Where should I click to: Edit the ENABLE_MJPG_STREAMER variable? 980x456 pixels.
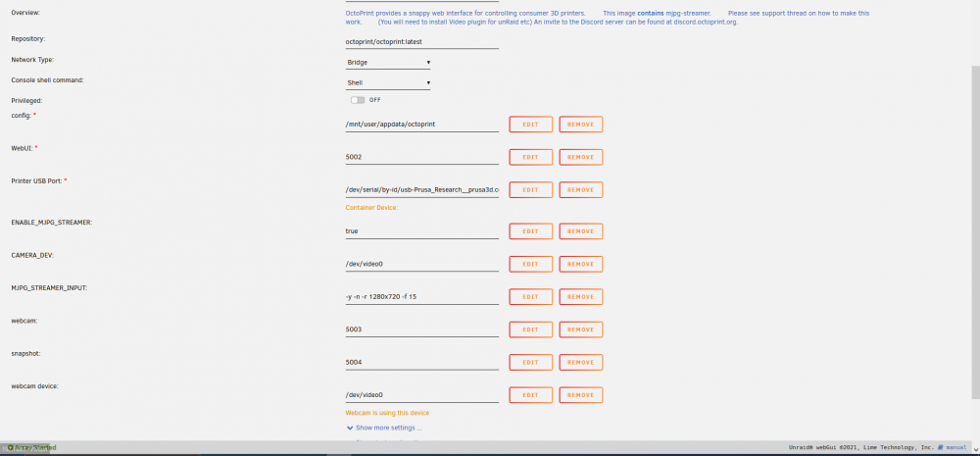[530, 231]
